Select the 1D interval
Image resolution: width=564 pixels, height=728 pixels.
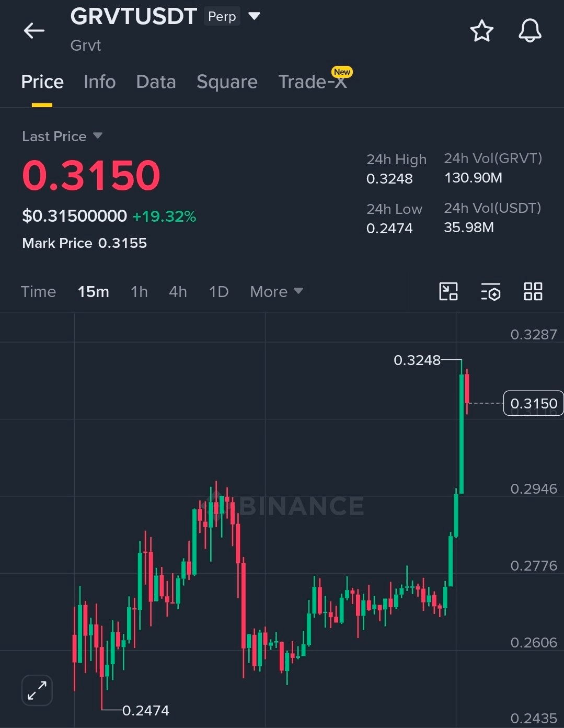click(218, 291)
